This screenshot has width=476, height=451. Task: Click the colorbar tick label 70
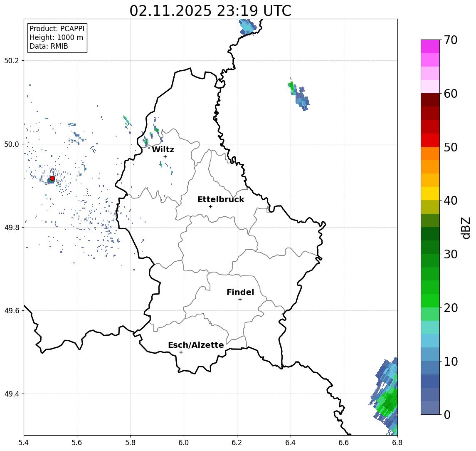(x=451, y=40)
